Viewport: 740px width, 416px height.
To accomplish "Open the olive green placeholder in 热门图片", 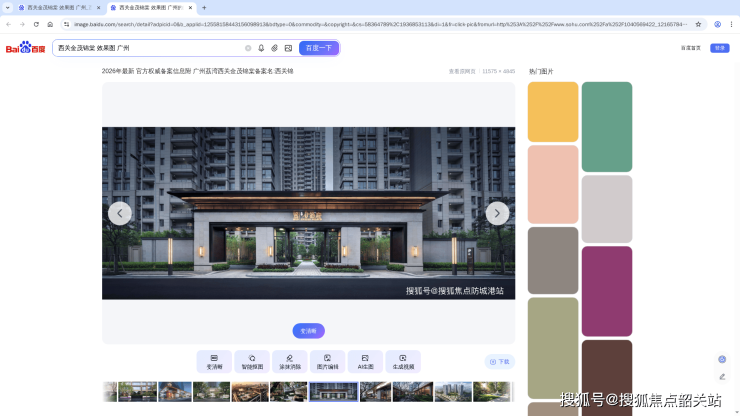I will pyautogui.click(x=553, y=348).
